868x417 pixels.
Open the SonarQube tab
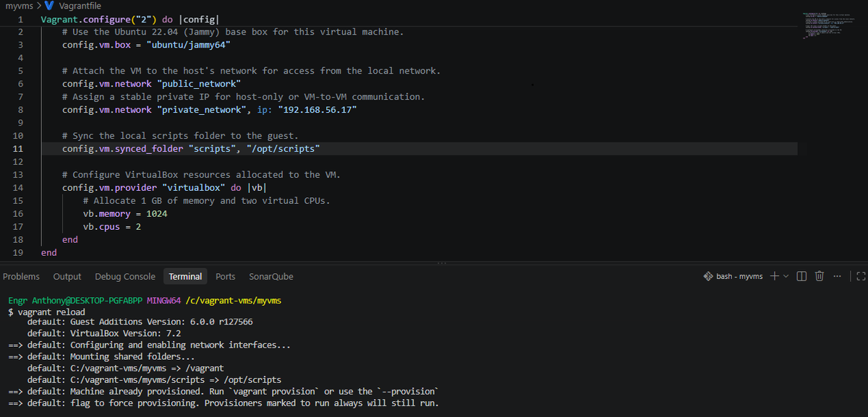271,276
